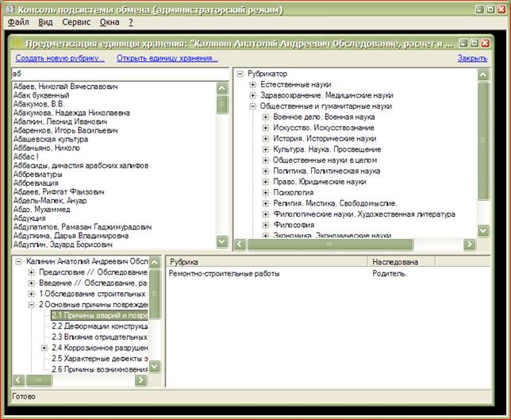Screen dimensions: 511x420
Task: Select Аббревиатуры in the term list
Action: pyautogui.click(x=41, y=171)
